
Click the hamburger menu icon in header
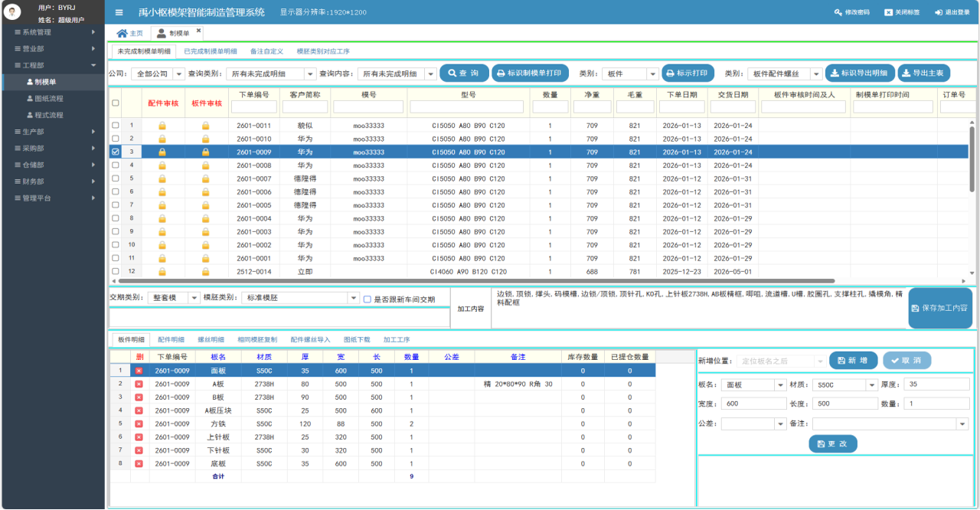119,12
